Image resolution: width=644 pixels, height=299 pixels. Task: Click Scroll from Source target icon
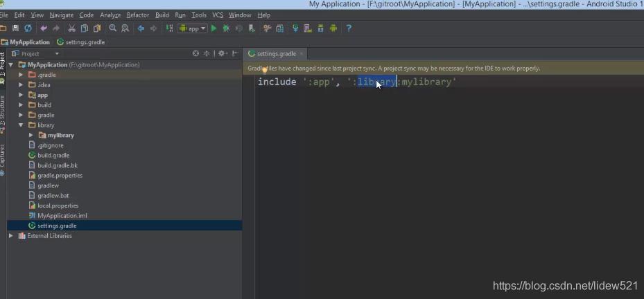[196, 53]
